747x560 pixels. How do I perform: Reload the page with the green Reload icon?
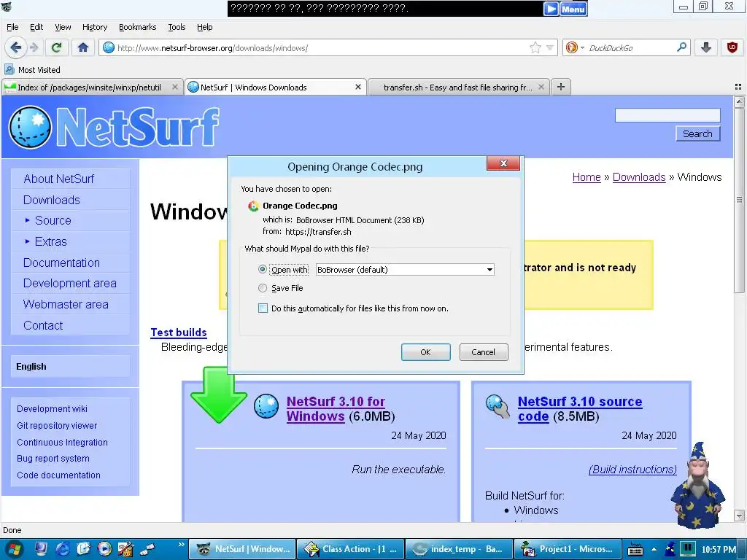[57, 47]
